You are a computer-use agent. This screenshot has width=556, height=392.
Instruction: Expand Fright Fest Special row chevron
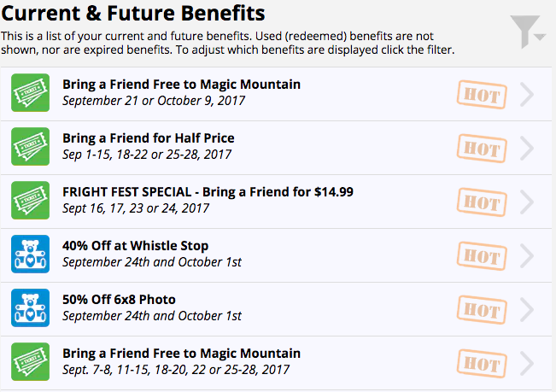pyautogui.click(x=527, y=202)
